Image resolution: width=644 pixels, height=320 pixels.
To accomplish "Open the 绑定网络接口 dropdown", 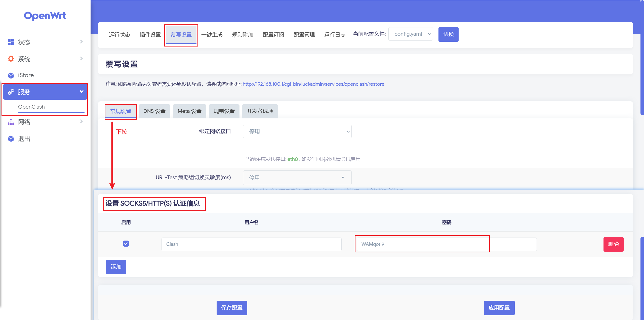I will coord(297,131).
